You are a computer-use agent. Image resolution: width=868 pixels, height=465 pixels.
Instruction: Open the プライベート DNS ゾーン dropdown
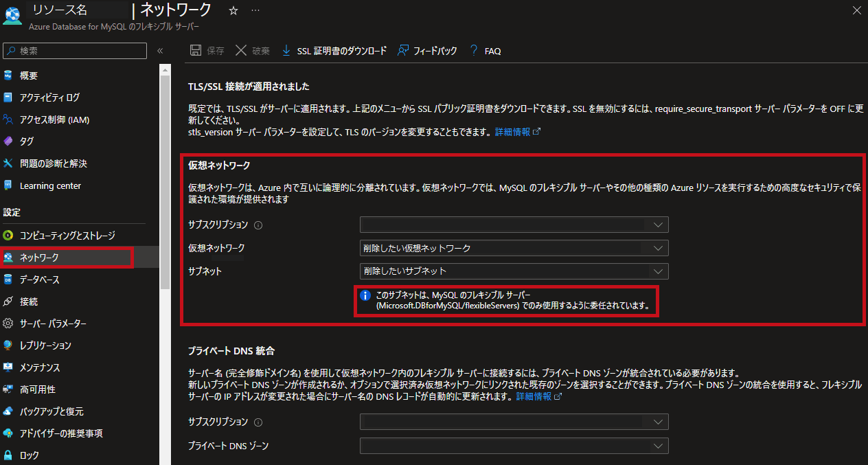coord(514,446)
